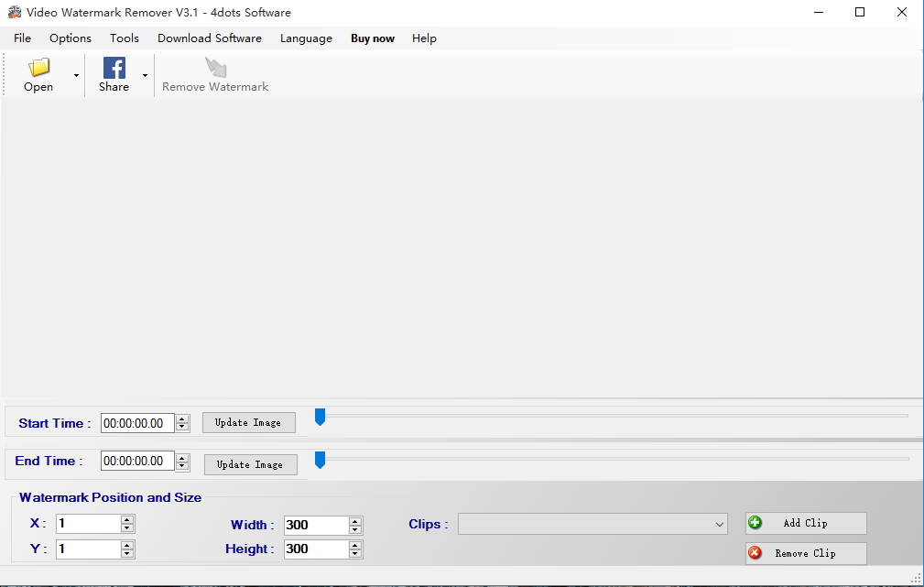Viewport: 924px width, 587px height.
Task: Decrease End Time with the down arrow
Action: point(182,465)
